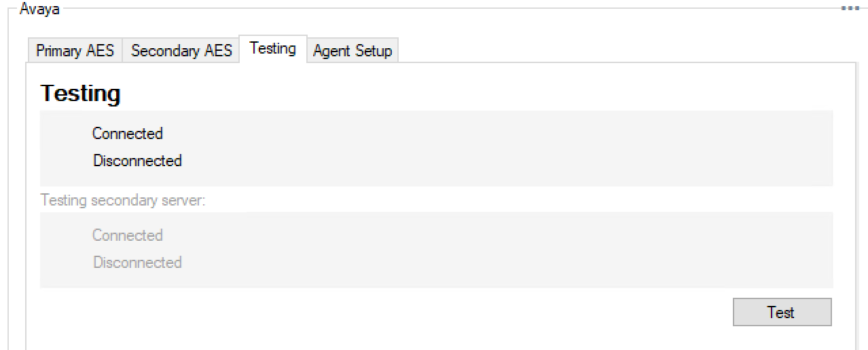Select the Testing tab

(x=272, y=49)
